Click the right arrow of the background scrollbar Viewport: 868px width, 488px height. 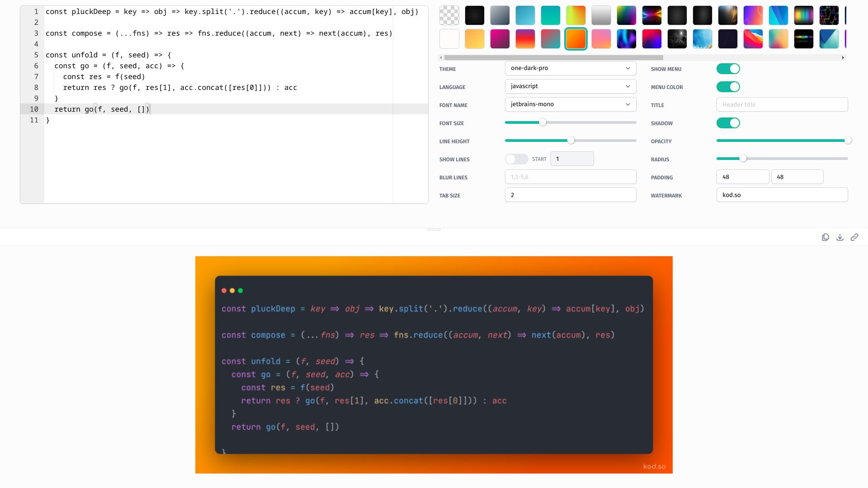tap(843, 58)
